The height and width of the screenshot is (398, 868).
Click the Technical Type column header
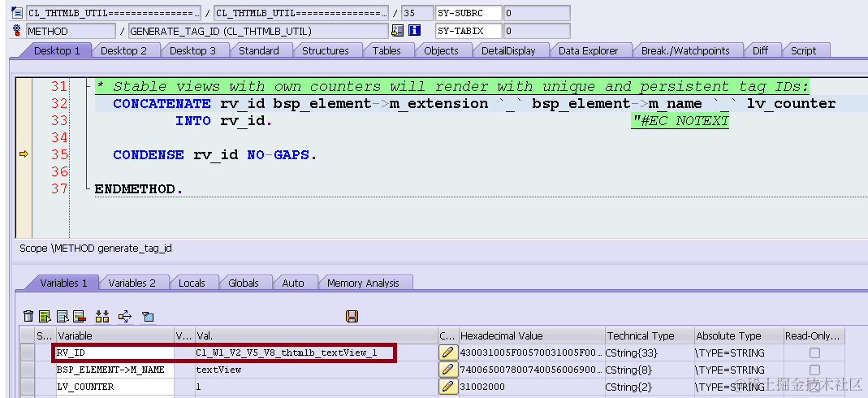tap(650, 335)
